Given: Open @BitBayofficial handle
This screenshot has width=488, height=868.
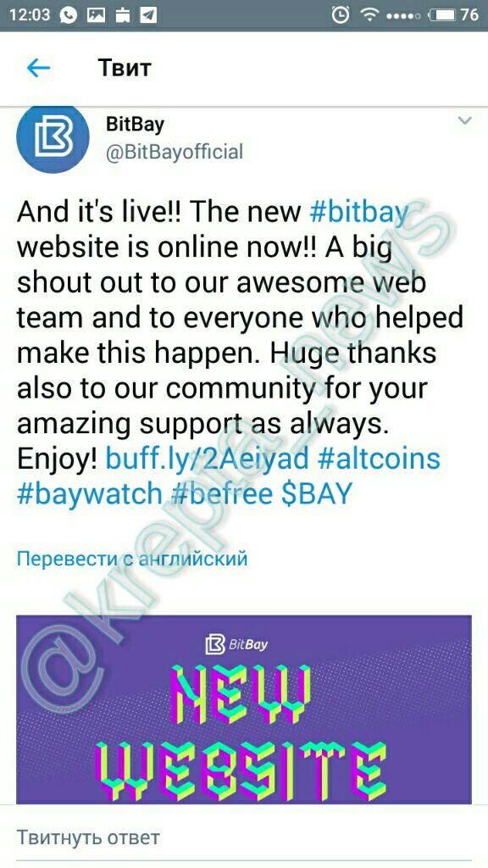Looking at the screenshot, I should point(175,152).
